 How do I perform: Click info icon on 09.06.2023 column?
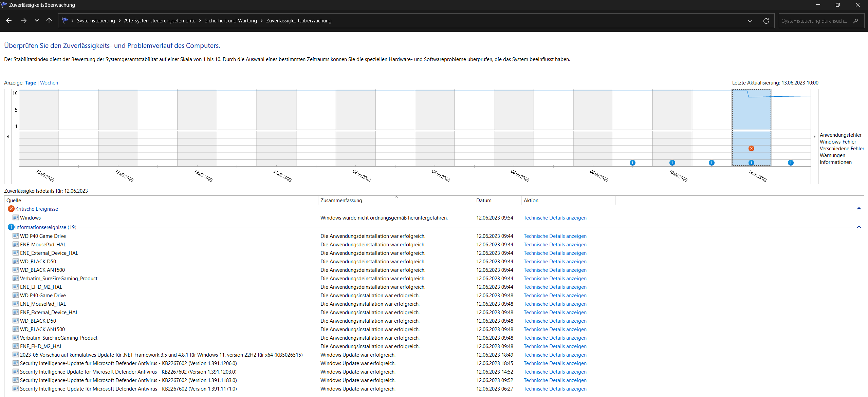coord(632,163)
